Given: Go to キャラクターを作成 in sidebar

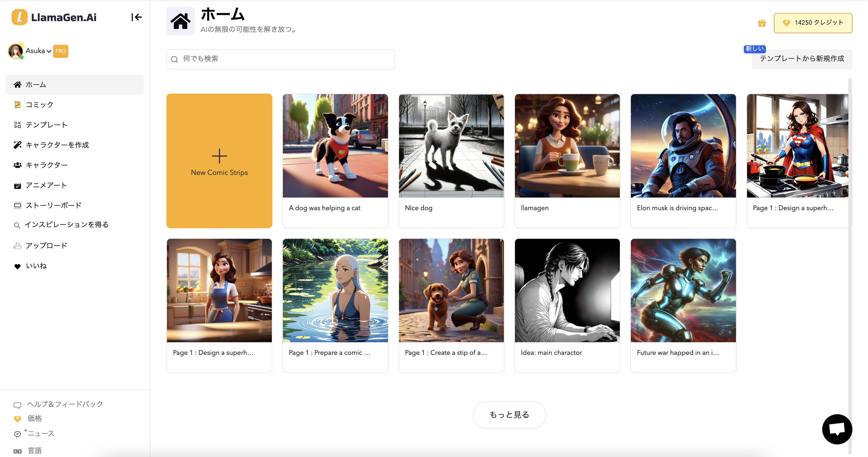Looking at the screenshot, I should [57, 145].
